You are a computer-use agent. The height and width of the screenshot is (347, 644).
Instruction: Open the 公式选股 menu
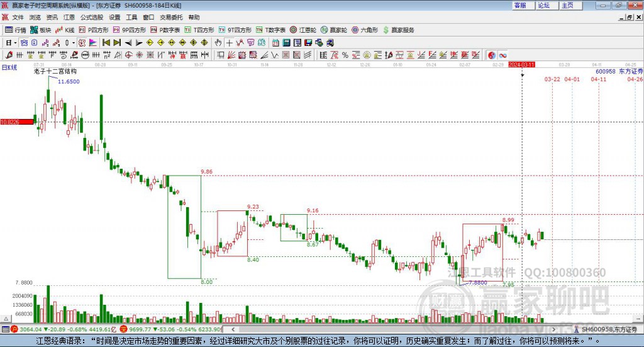(92, 17)
